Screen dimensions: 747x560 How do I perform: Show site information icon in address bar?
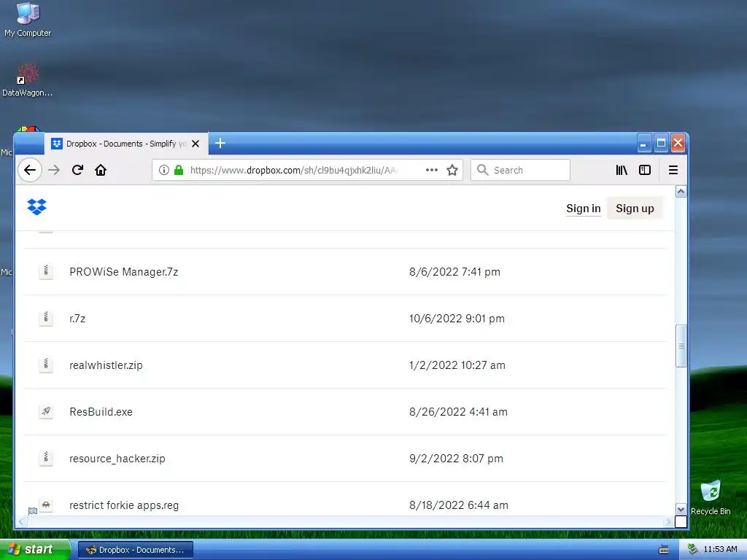tap(164, 170)
